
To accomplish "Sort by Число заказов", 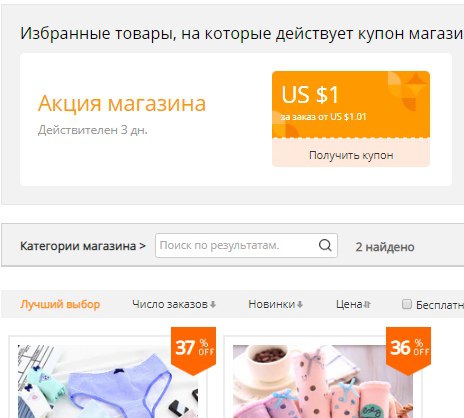I will click(170, 304).
